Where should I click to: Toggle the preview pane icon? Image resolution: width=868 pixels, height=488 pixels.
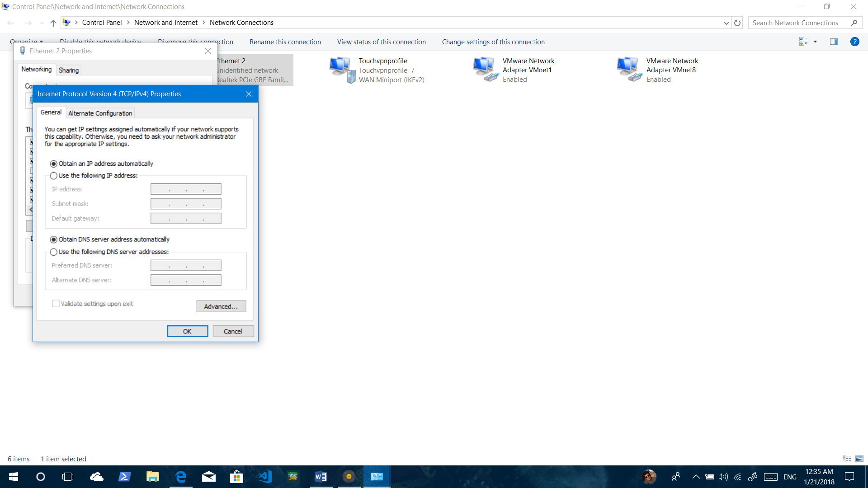point(834,42)
